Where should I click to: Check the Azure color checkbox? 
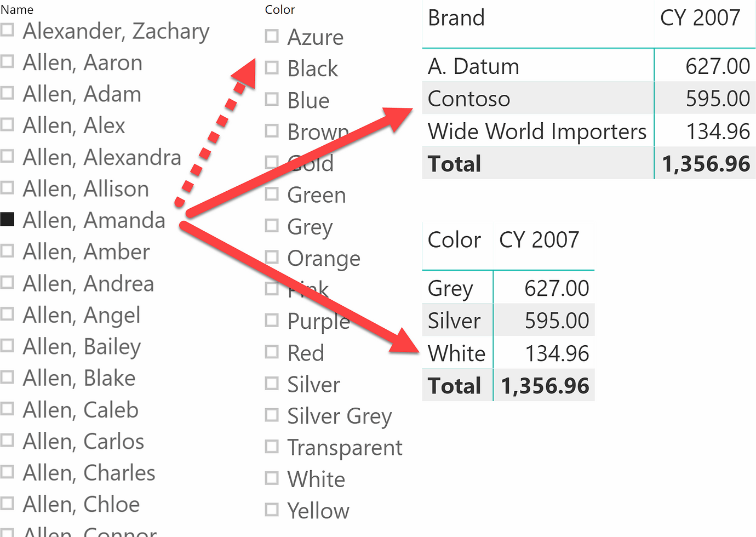272,36
